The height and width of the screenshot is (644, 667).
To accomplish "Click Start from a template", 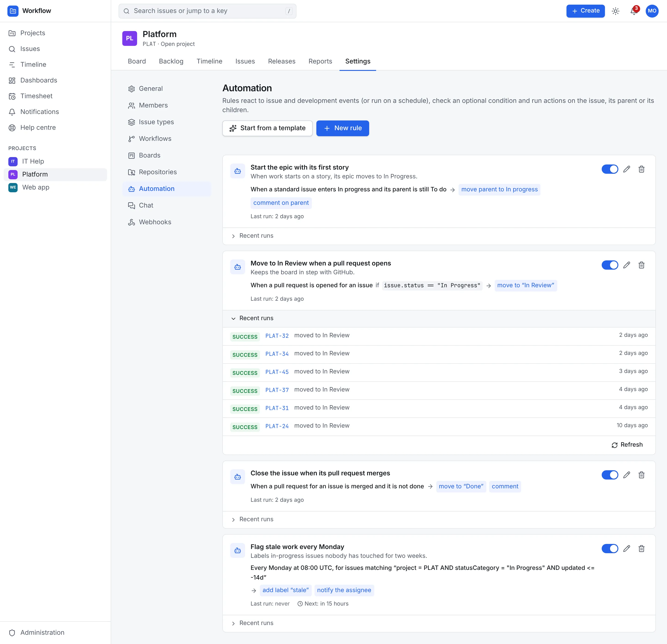I will tap(267, 128).
